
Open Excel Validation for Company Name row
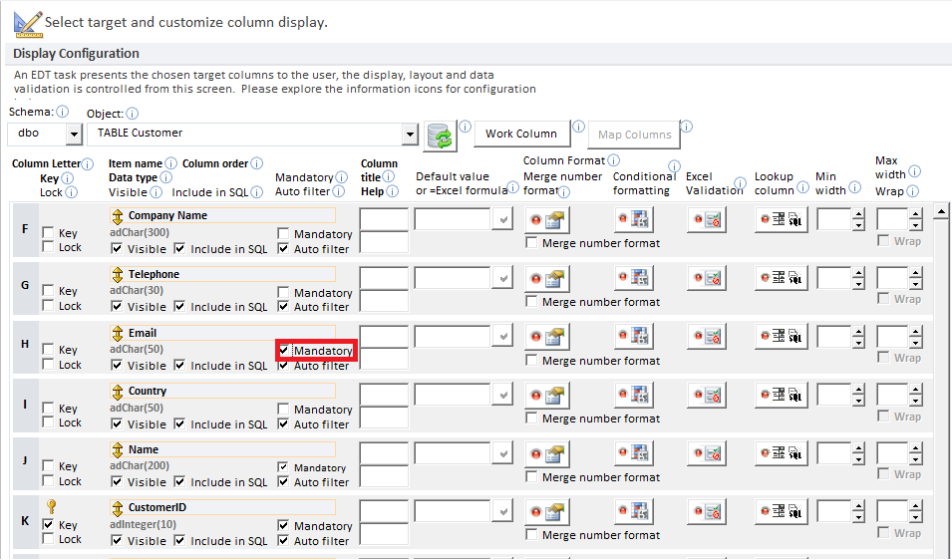pyautogui.click(x=707, y=219)
